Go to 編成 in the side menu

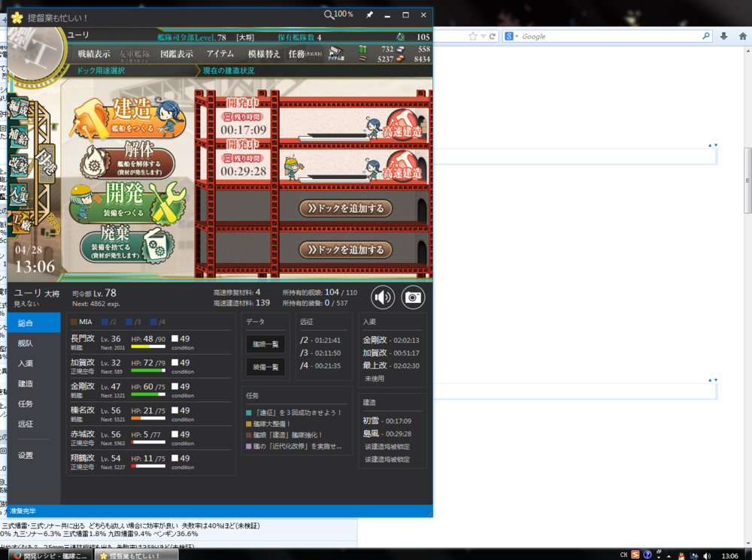(20, 109)
